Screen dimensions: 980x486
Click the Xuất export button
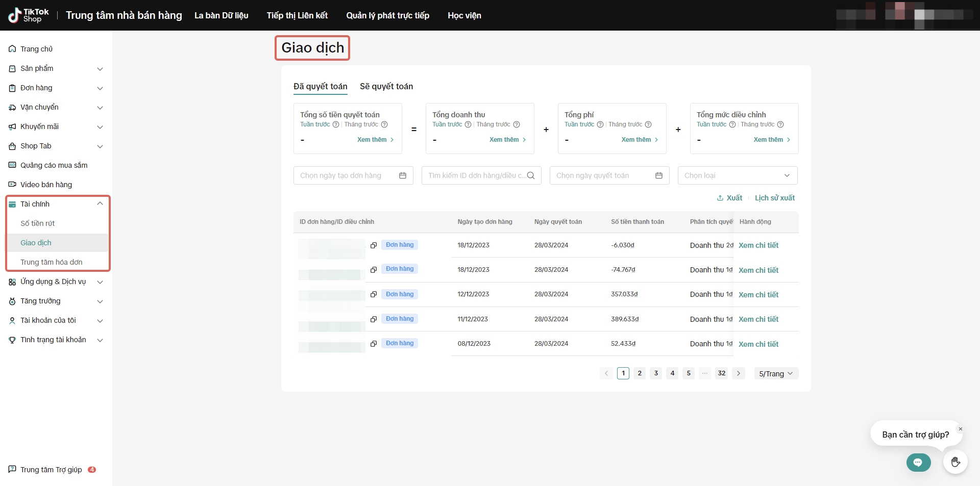(x=729, y=198)
